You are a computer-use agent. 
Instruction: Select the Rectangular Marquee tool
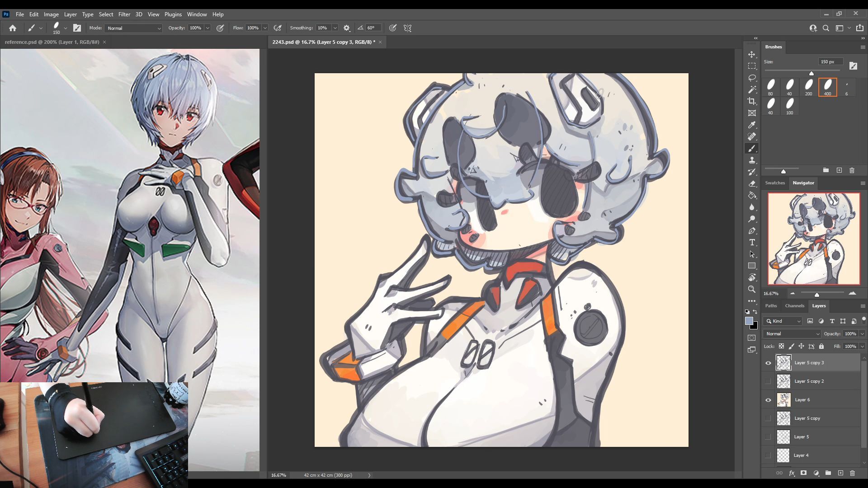pos(752,66)
